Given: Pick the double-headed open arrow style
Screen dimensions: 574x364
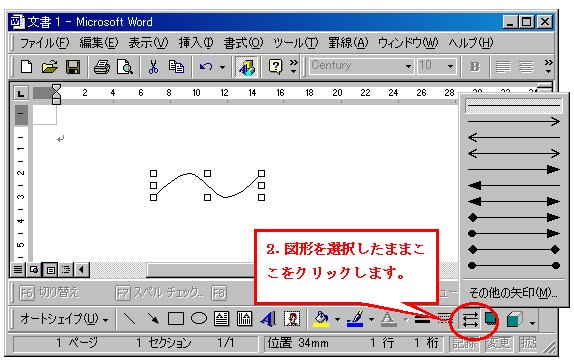Looking at the screenshot, I should (x=514, y=153).
